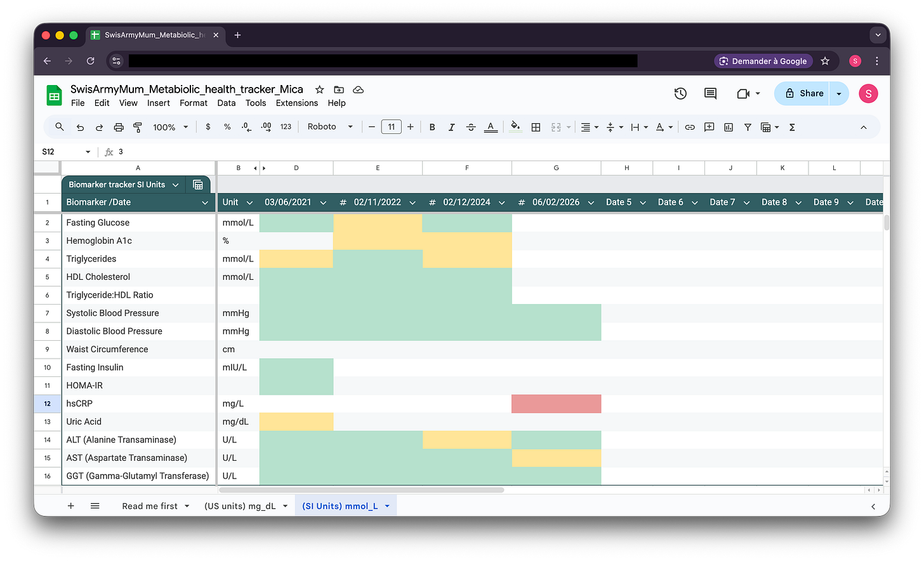Add a new sheet
Screen dimensions: 924x561
71,506
